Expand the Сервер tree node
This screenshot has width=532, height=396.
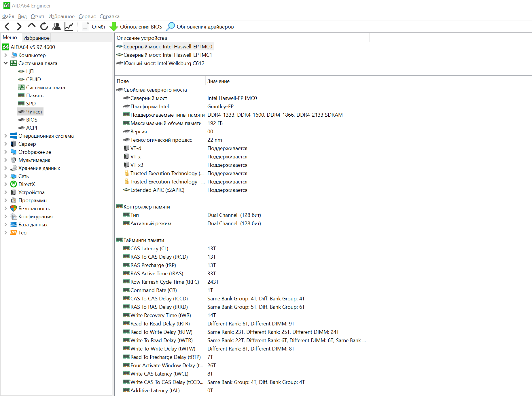click(5, 144)
